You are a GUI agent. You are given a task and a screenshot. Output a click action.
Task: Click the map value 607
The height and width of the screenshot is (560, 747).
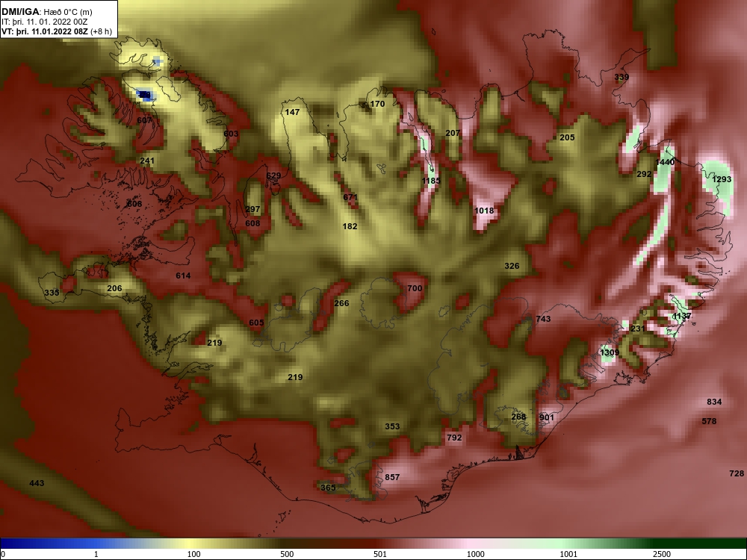coord(144,120)
